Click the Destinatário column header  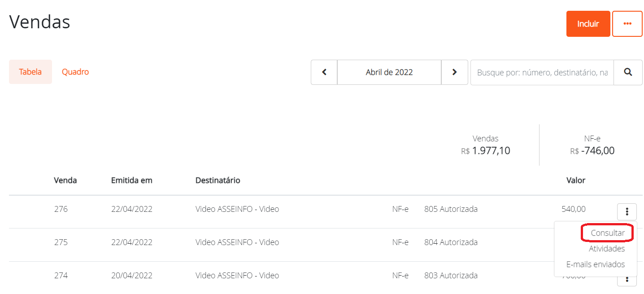(218, 180)
